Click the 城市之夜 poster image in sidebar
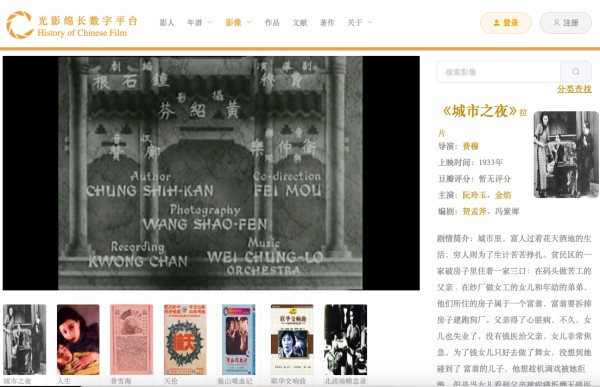 tap(566, 154)
